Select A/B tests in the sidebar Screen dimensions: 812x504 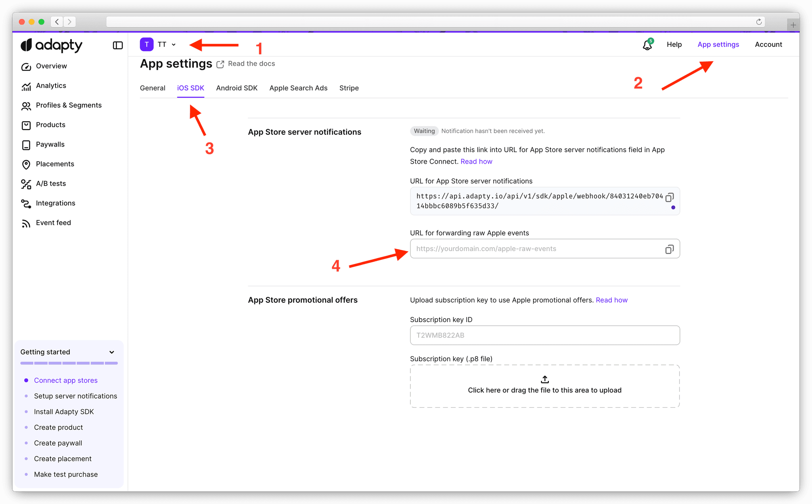click(26, 183)
